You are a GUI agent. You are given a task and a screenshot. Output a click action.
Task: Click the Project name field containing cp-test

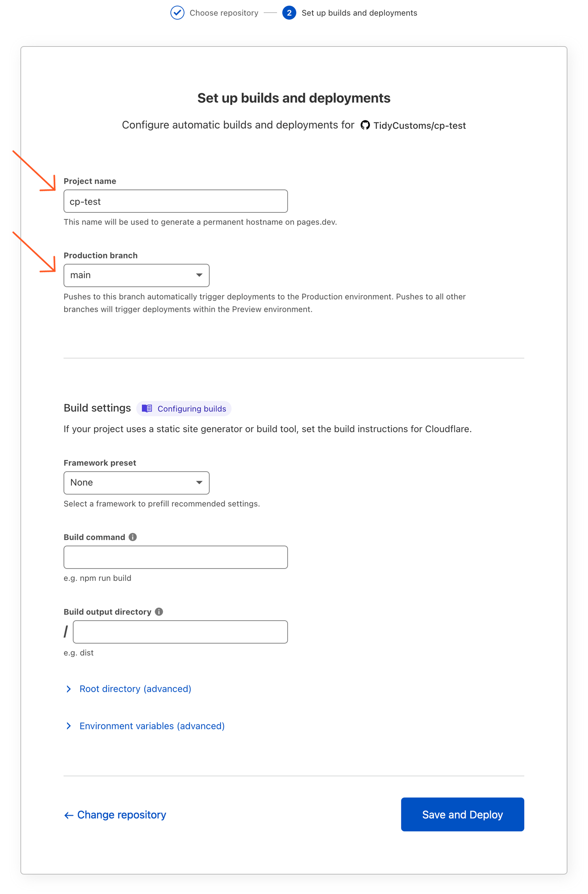point(175,201)
